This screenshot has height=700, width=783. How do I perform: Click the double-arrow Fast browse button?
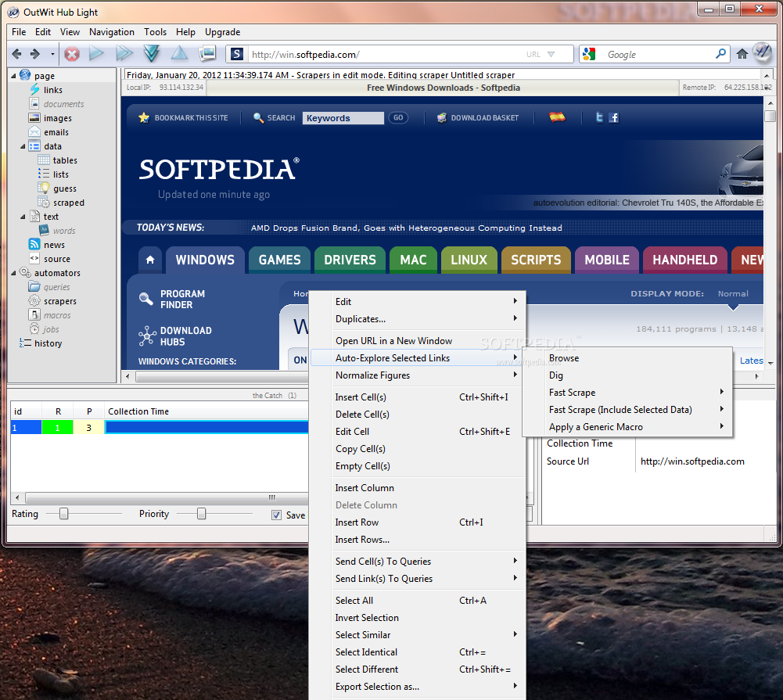(124, 53)
